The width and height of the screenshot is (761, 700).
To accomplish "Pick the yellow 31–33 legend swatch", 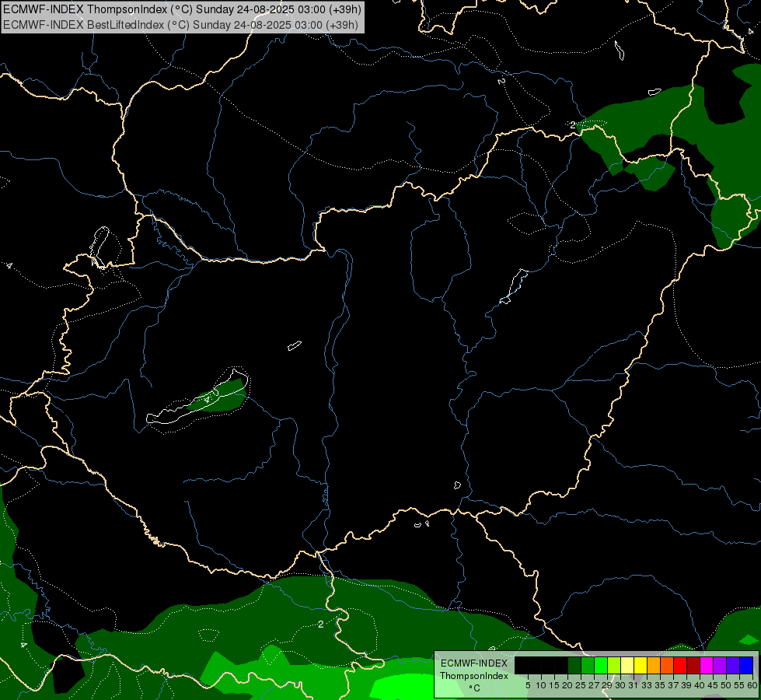I will tap(641, 665).
